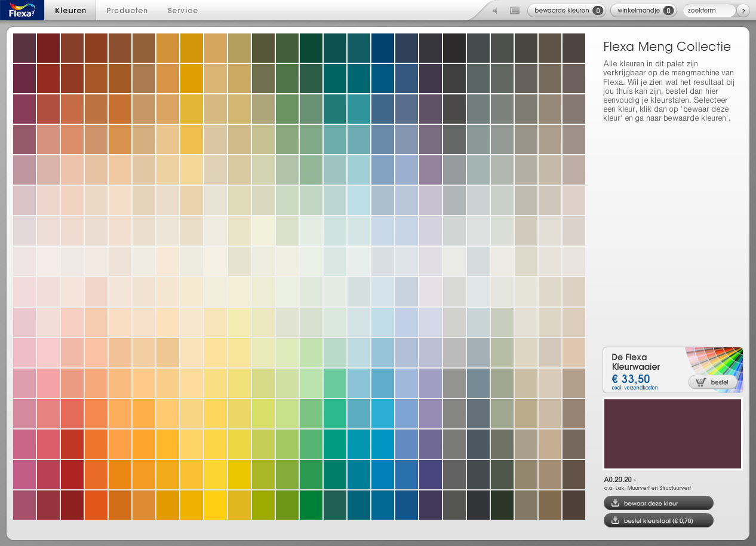Pick the bright orange-red swatch in the bottom row
Viewport: 756px width, 546px height.
pyautogui.click(x=96, y=505)
